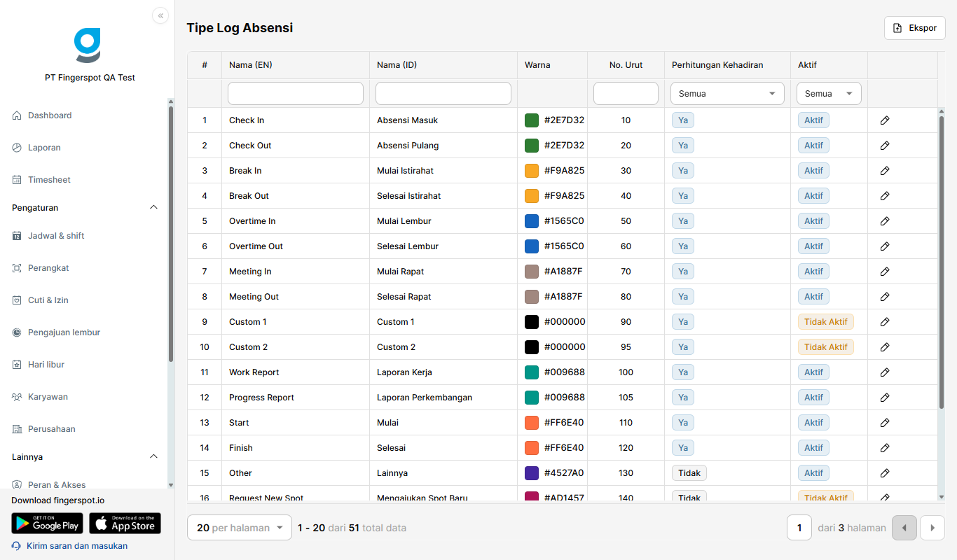Image resolution: width=957 pixels, height=560 pixels.
Task: Edit the Overtime In log type
Action: click(x=885, y=221)
